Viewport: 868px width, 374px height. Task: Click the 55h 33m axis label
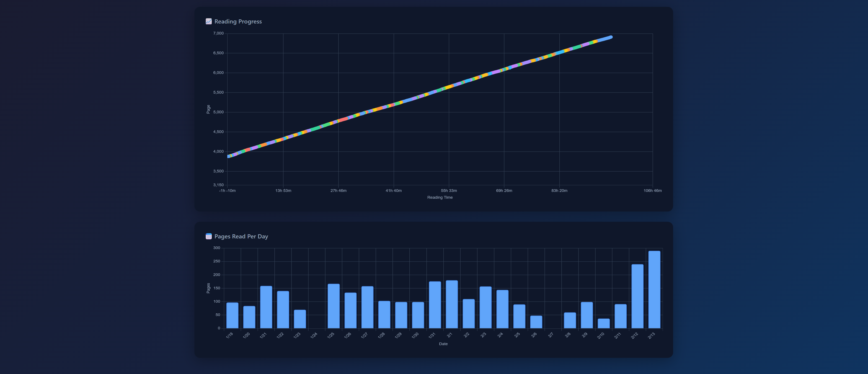point(449,191)
